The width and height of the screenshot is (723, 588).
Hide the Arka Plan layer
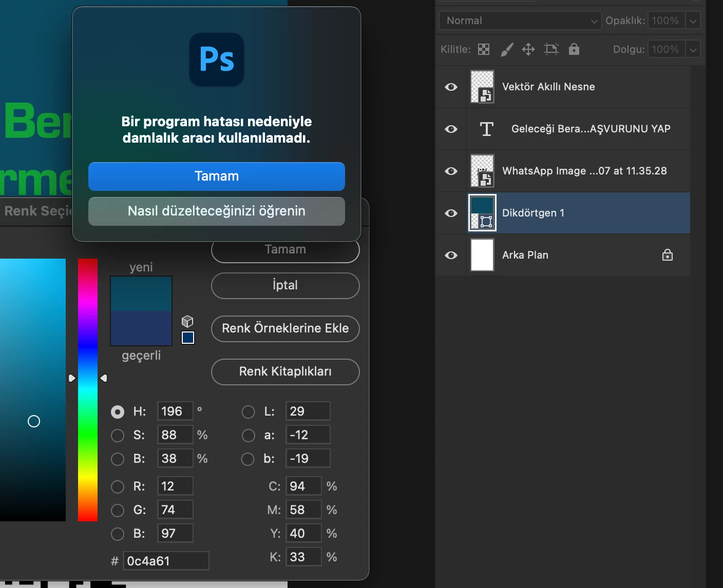pos(451,255)
